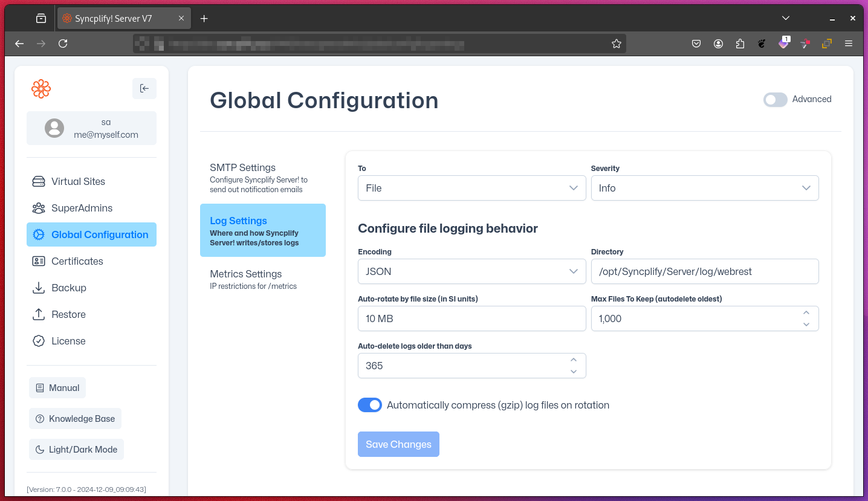The width and height of the screenshot is (868, 501).
Task: Open the Firefox hamburger application menu
Action: point(849,44)
